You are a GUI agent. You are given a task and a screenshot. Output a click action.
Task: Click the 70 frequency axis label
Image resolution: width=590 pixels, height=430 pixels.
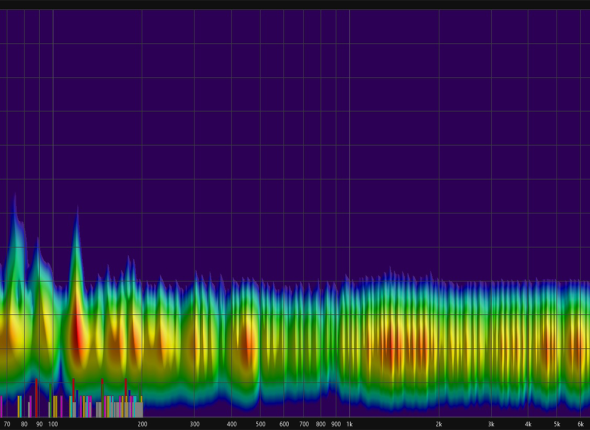(7, 424)
